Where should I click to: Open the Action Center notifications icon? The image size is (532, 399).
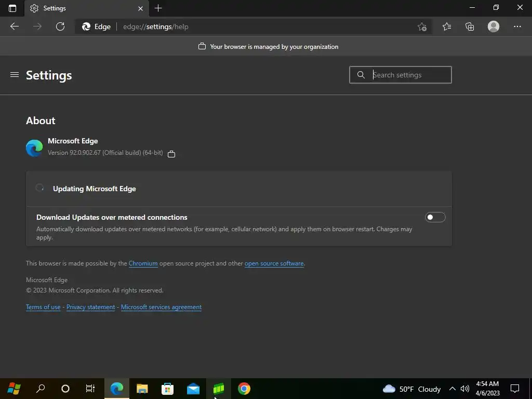pyautogui.click(x=515, y=389)
